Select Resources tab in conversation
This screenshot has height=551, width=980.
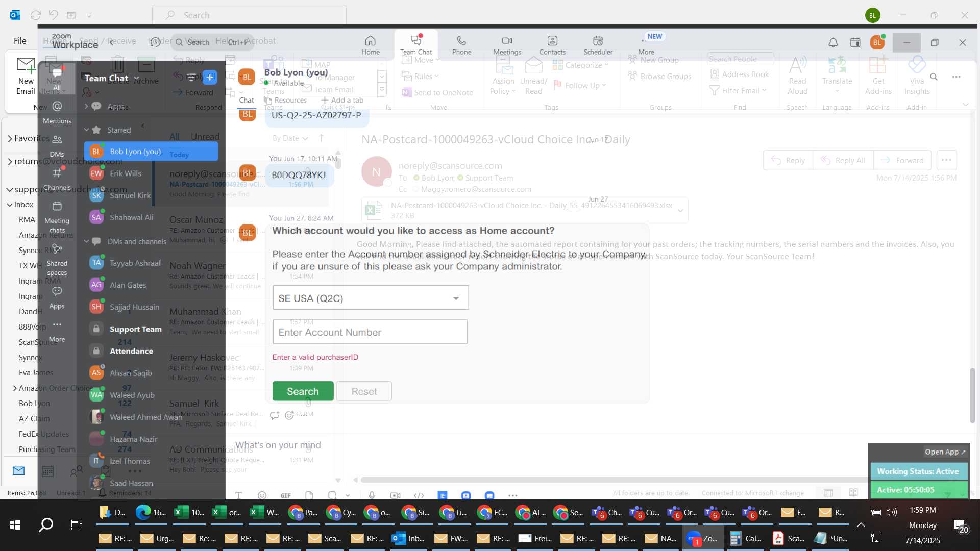click(x=285, y=100)
